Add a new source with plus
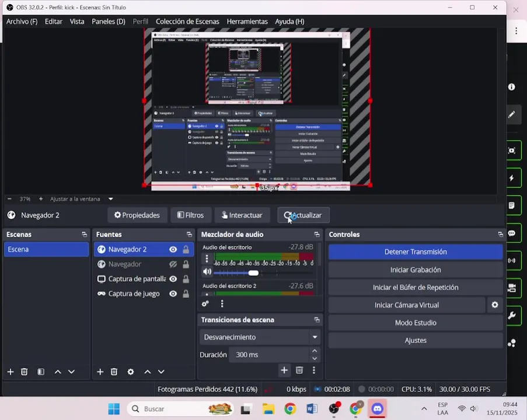The image size is (527, 420). click(x=100, y=372)
